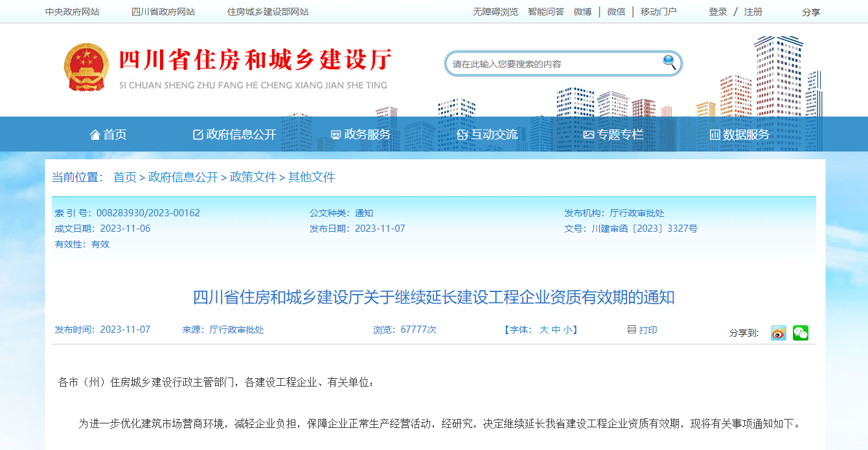Go to 政策文件 in the breadcrumb

(x=253, y=177)
